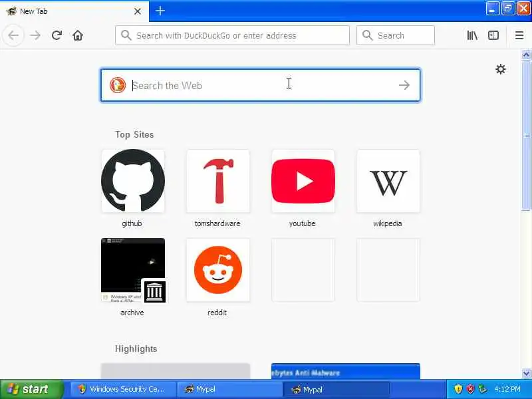Open the youtube top site tile
The height and width of the screenshot is (399, 532).
[303, 181]
